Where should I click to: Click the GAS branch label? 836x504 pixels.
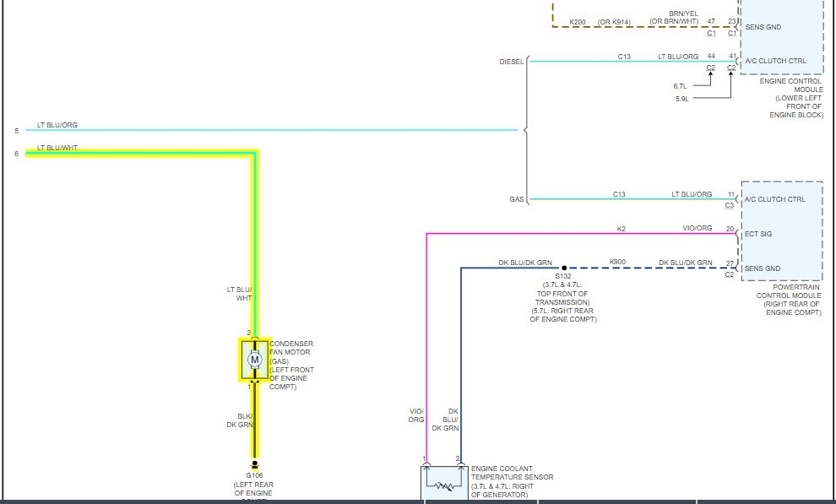click(x=517, y=199)
